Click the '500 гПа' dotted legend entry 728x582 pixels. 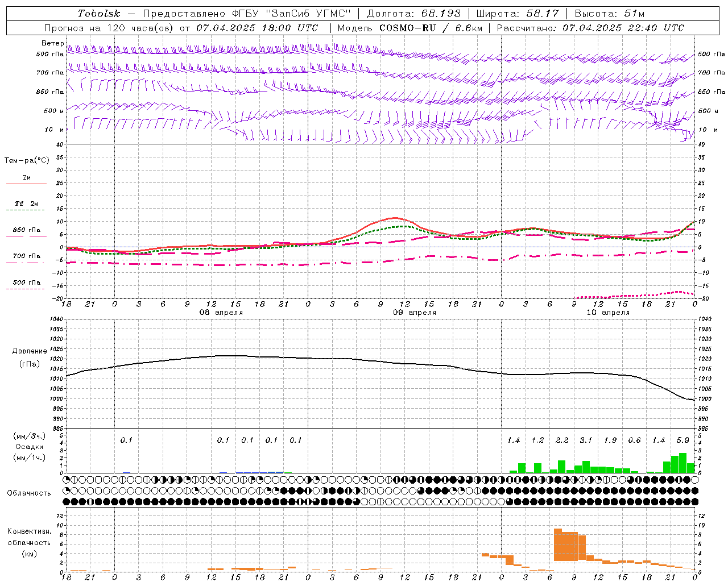[x=26, y=282]
